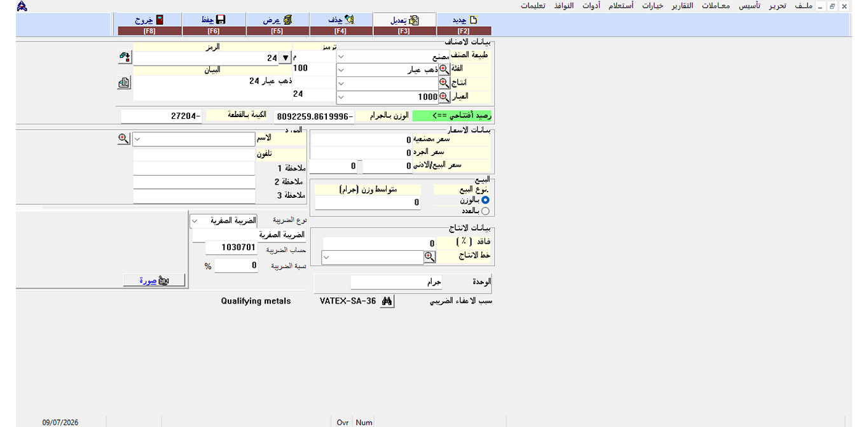Expand the production line (خط الانتاج) dropdown
Screen dimensions: 868x427
(327, 258)
